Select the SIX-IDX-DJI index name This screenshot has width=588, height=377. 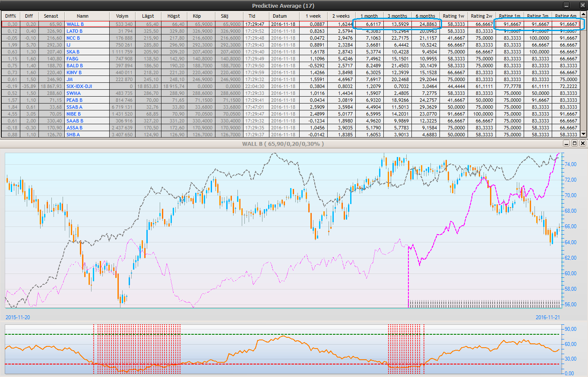click(79, 86)
